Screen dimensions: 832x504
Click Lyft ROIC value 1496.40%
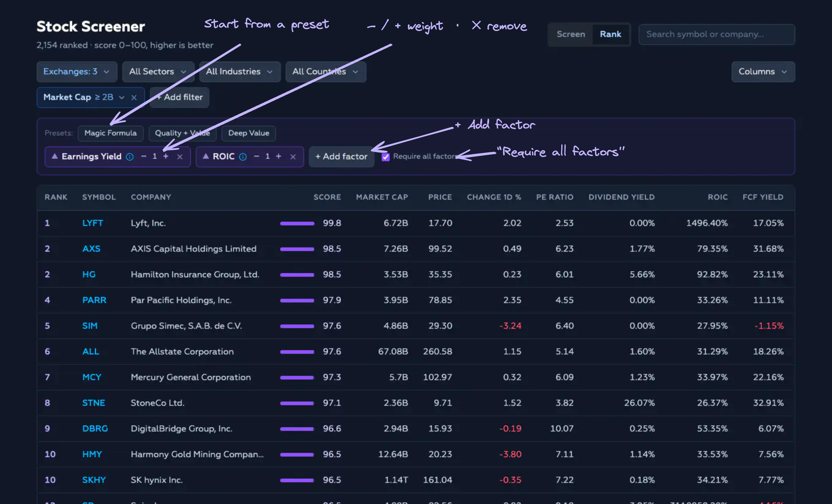tap(707, 223)
